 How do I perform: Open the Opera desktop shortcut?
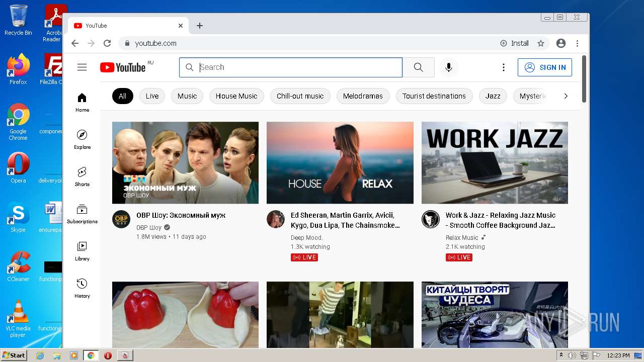point(18,168)
